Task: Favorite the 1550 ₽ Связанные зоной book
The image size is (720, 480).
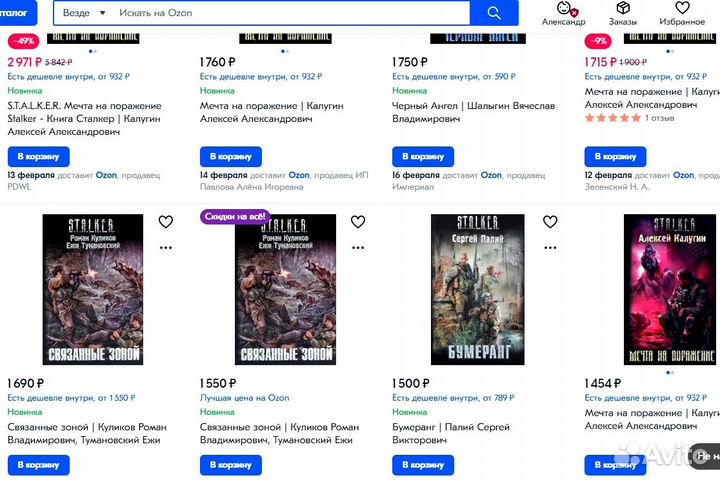Action: click(x=358, y=222)
